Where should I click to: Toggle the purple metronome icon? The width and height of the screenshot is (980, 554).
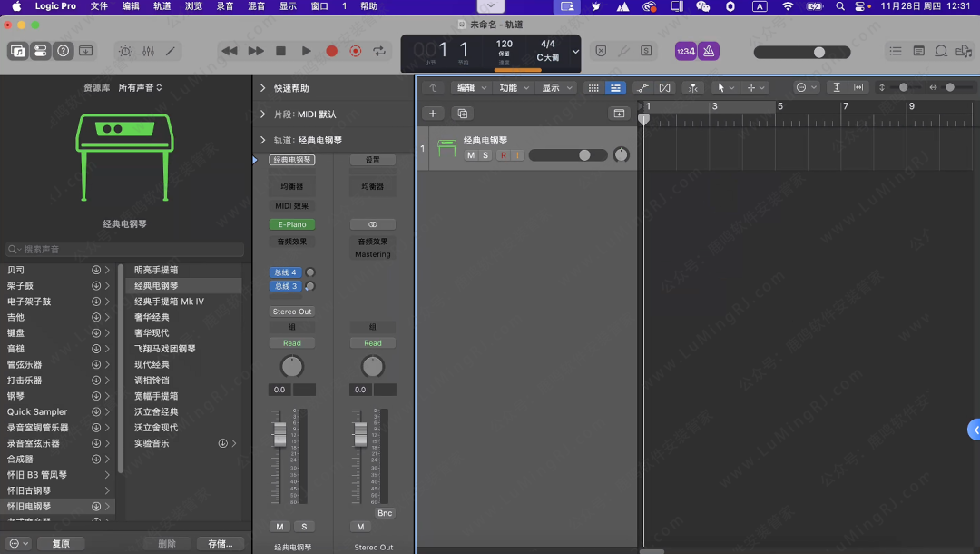[709, 51]
